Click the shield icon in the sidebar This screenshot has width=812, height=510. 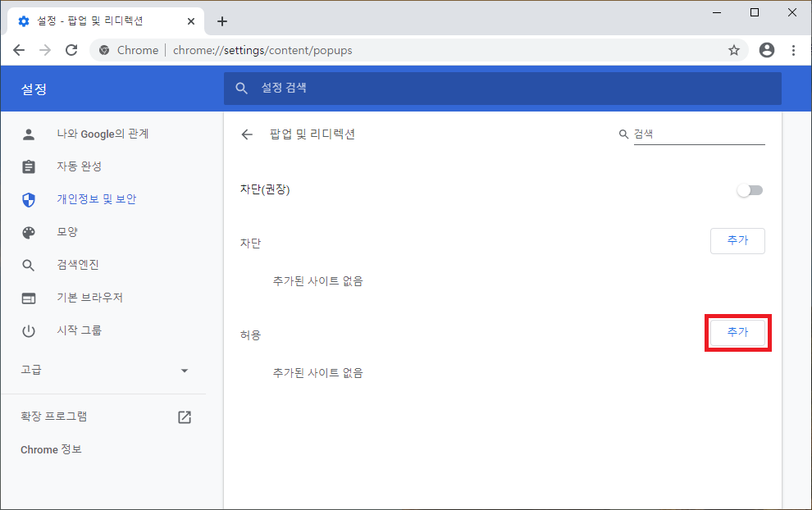click(29, 200)
